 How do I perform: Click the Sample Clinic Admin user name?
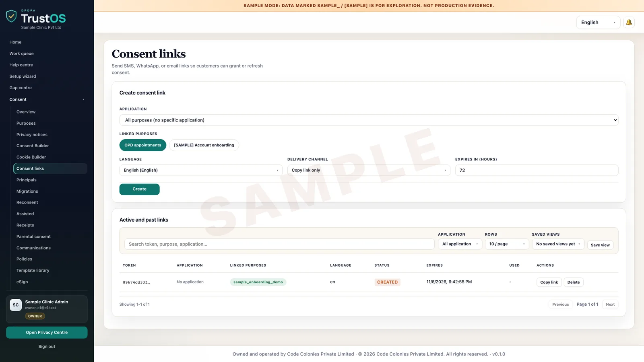point(47,302)
